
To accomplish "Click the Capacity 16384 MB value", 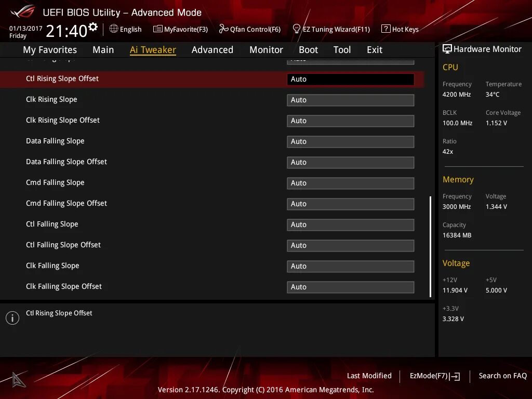I will (457, 235).
